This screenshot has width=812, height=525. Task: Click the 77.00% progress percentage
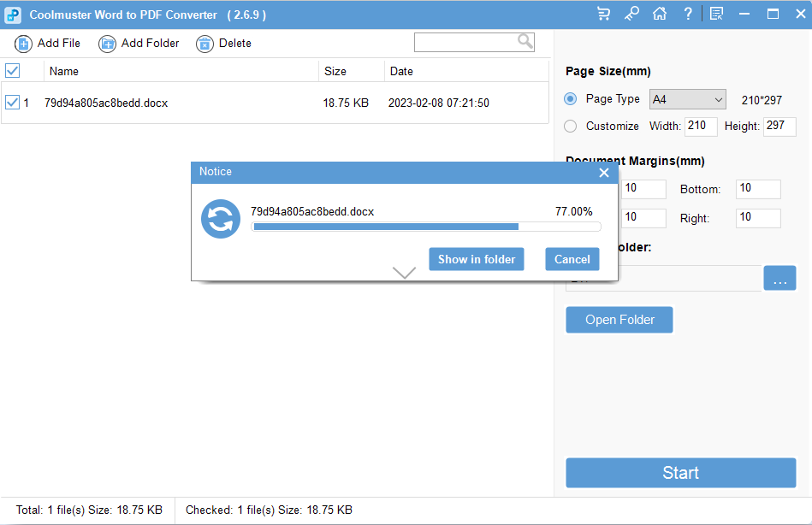pos(574,211)
